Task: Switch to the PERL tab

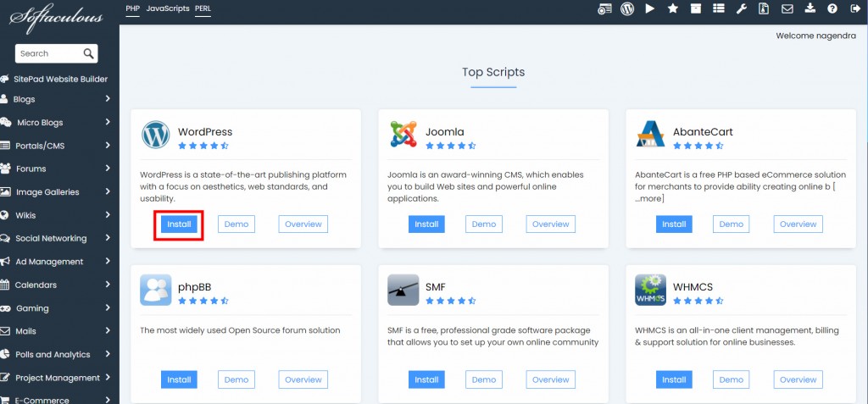Action: pos(203,8)
